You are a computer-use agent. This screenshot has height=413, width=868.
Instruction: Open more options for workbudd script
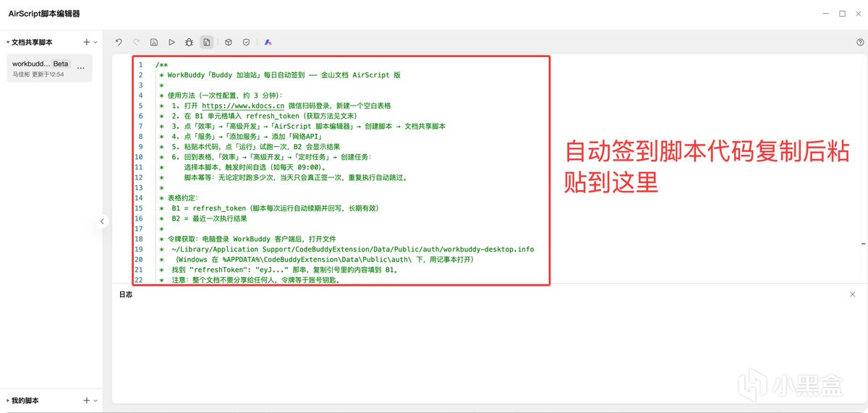pos(81,68)
